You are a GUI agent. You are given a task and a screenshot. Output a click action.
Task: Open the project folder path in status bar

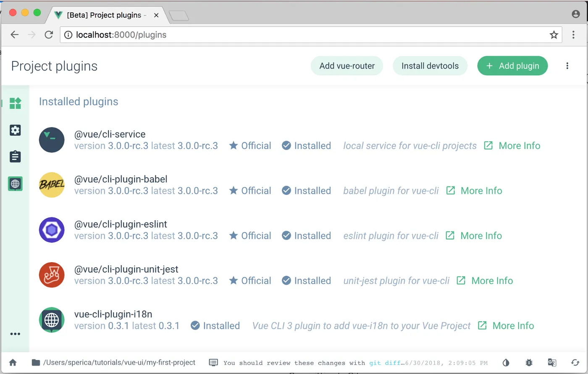(113, 362)
